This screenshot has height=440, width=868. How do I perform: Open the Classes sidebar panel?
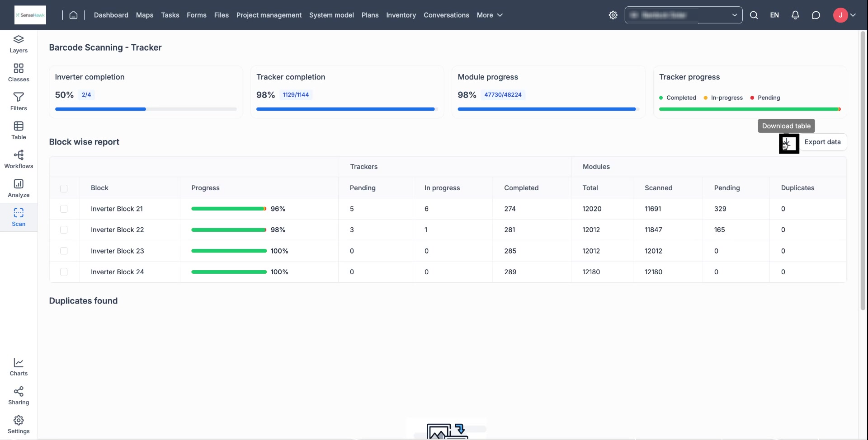19,73
